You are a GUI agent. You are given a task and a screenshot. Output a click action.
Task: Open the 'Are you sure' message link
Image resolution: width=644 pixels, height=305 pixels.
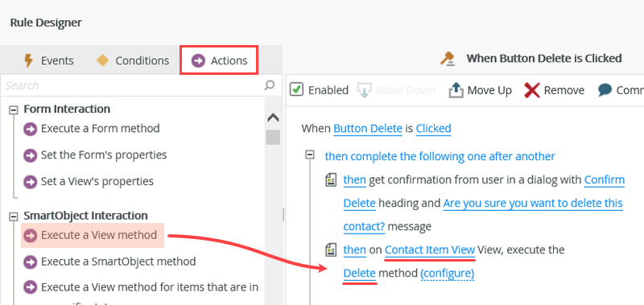(x=533, y=203)
